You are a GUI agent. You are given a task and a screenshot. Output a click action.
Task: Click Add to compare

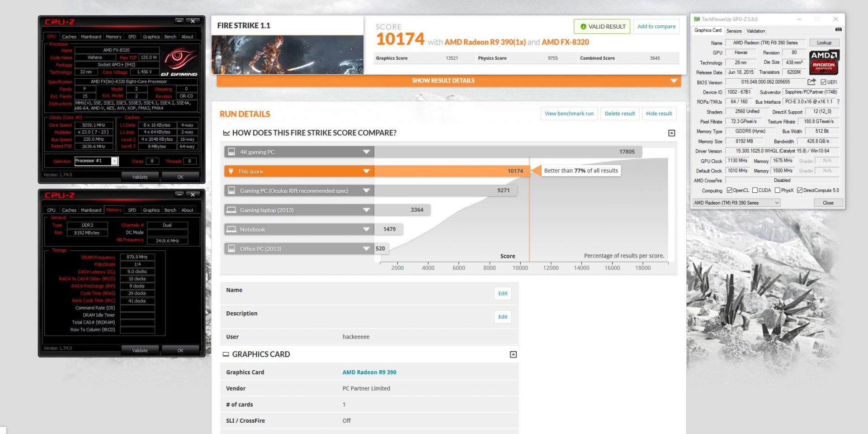(656, 27)
